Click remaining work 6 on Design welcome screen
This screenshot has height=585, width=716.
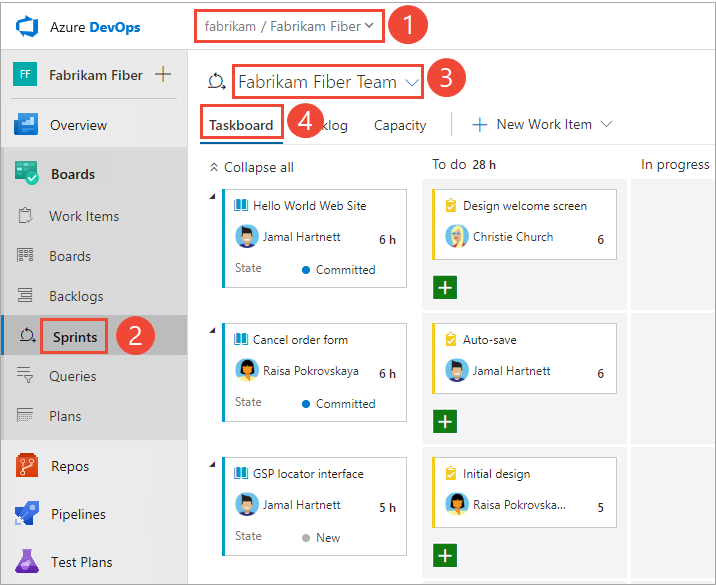pyautogui.click(x=600, y=240)
